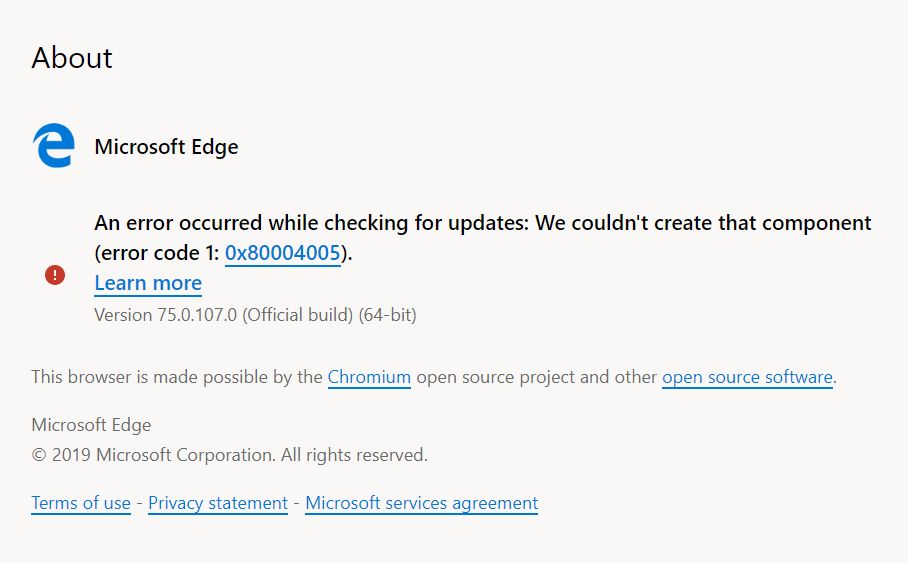
Task: Click the About page heading
Action: coord(72,58)
